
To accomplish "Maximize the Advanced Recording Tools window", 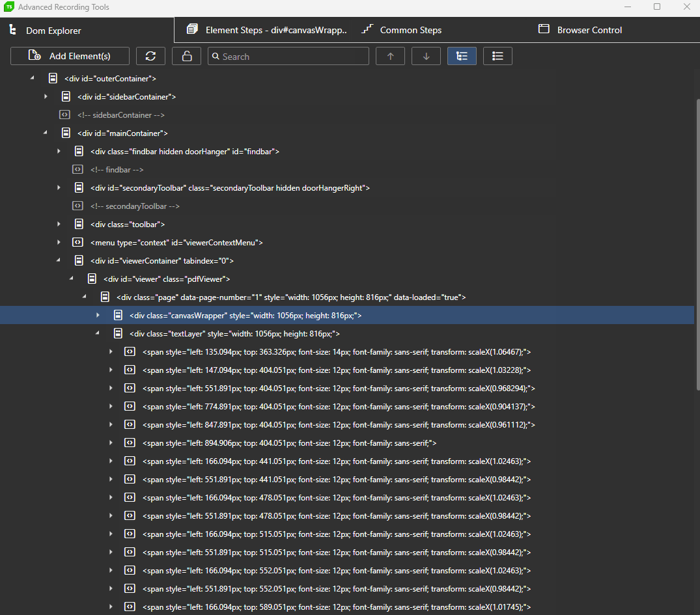I will [656, 7].
